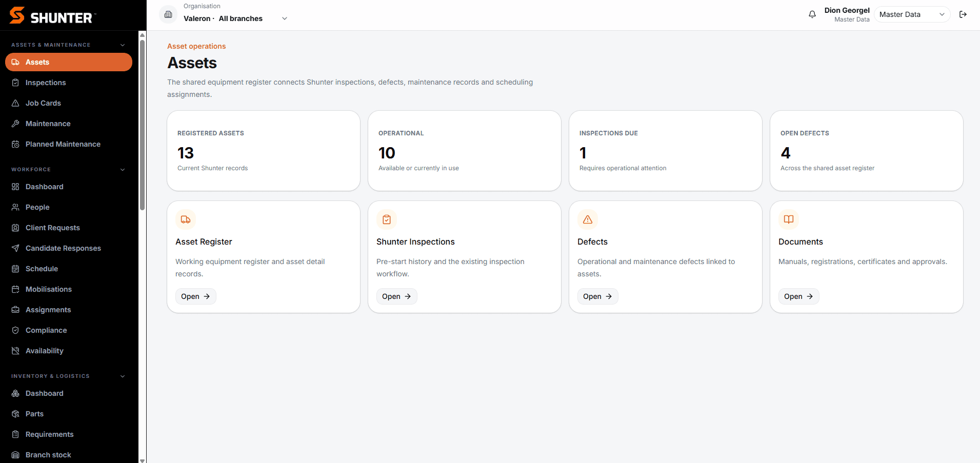Viewport: 980px width, 463px height.
Task: Click the Branch stock icon
Action: [x=15, y=455]
